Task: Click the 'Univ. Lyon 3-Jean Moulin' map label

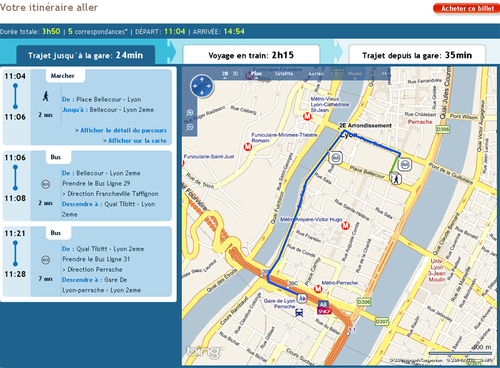Action: pos(437,270)
